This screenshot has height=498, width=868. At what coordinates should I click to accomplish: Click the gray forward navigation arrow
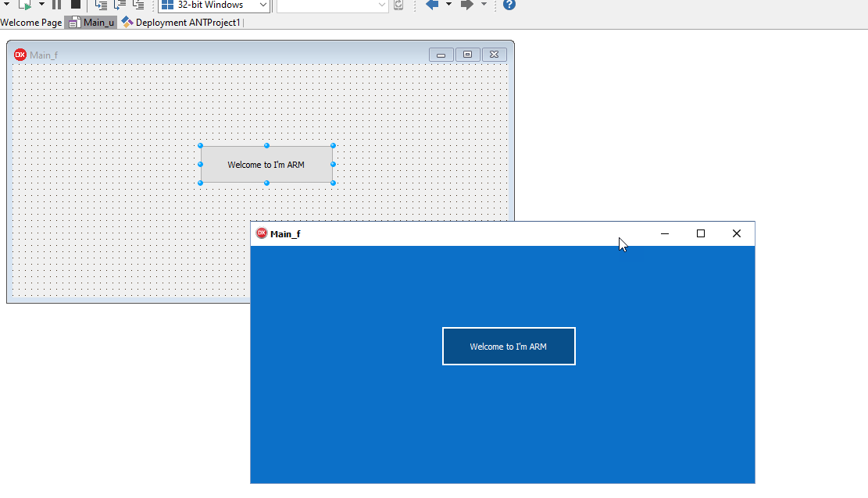point(467,5)
